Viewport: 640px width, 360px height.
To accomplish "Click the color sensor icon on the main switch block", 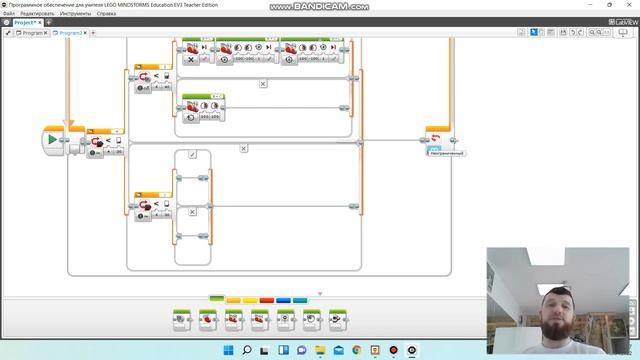I will [x=97, y=142].
